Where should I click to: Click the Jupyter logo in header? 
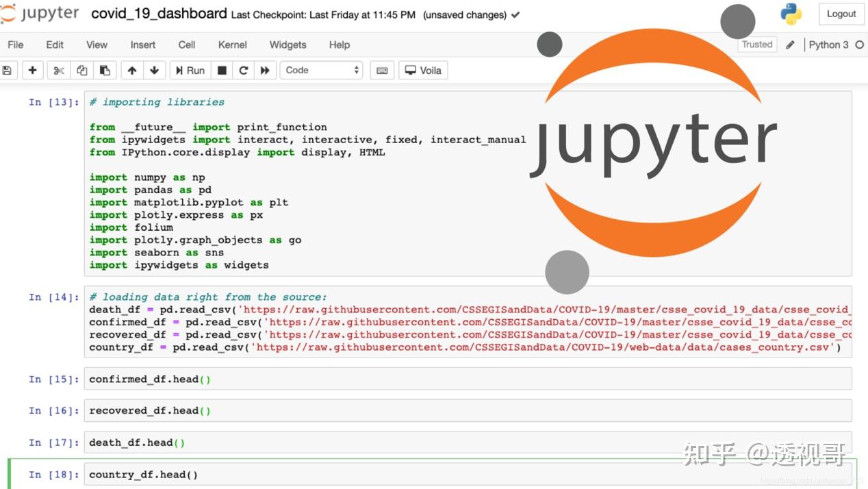(x=40, y=14)
